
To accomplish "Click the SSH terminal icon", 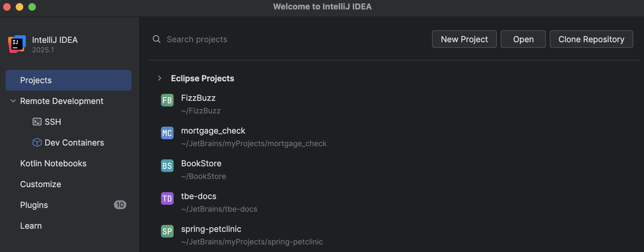I will [x=37, y=122].
